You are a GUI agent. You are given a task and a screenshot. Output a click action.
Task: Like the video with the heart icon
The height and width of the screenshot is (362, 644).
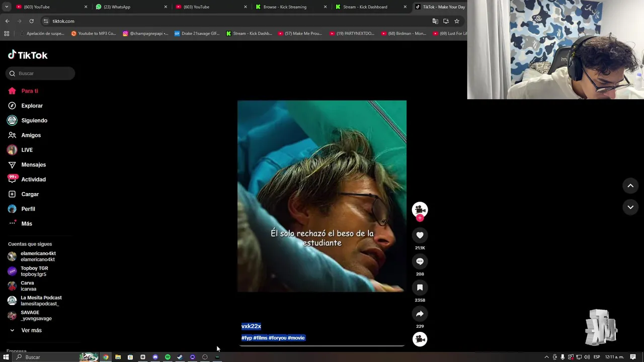point(420,235)
